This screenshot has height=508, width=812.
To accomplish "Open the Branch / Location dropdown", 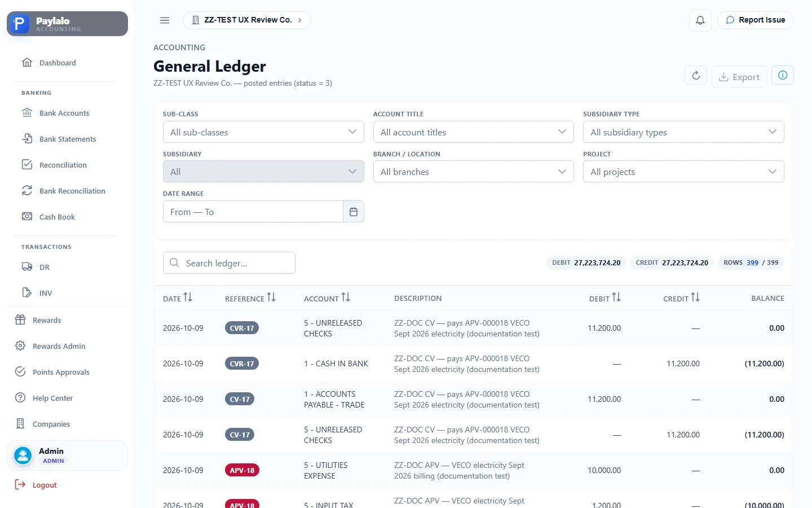I will pos(474,172).
